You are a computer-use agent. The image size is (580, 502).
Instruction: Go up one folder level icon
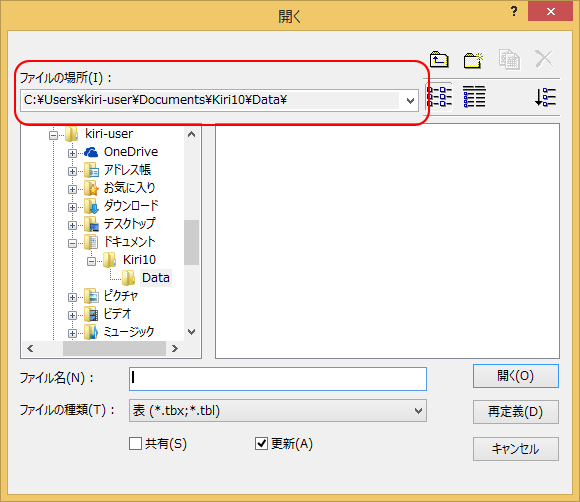tap(439, 59)
